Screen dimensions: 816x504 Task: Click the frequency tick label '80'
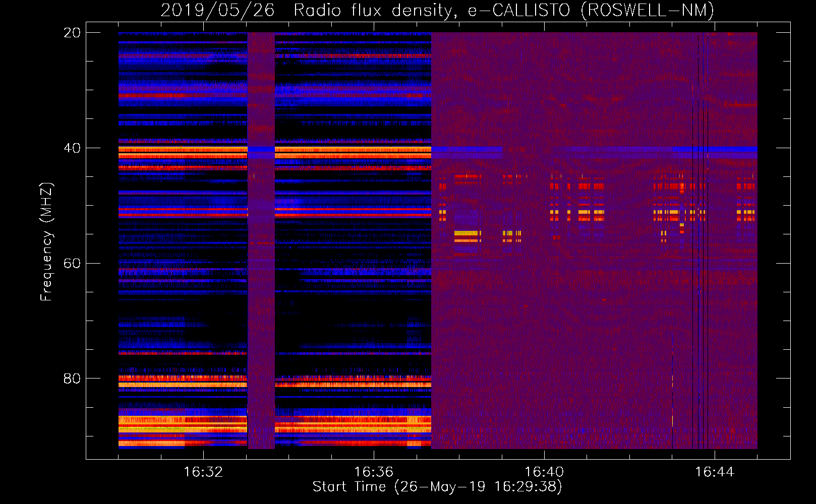(x=72, y=379)
